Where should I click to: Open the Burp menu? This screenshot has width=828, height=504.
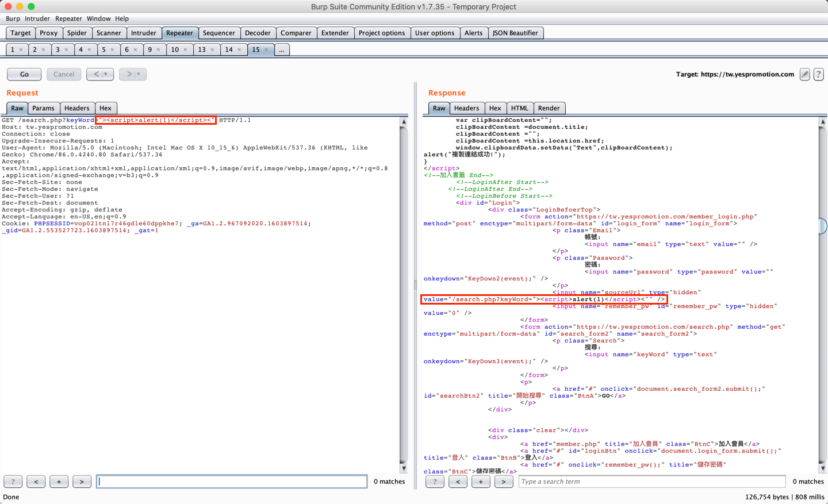click(13, 18)
